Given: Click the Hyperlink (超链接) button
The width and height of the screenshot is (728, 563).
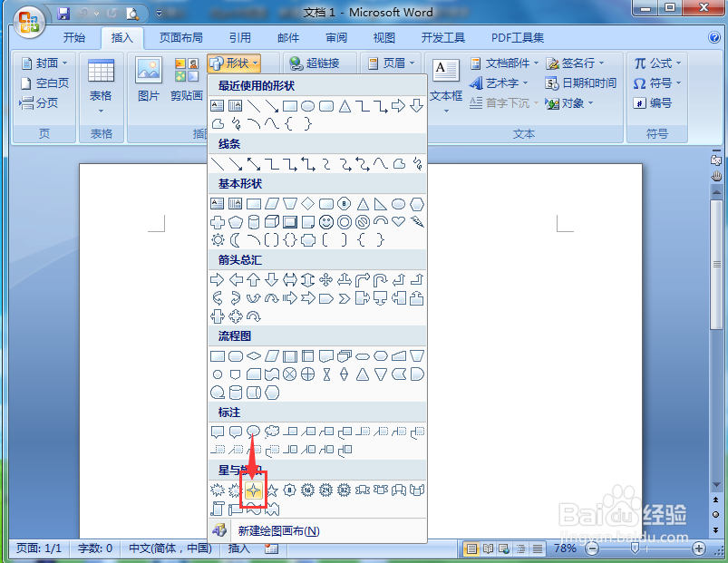Looking at the screenshot, I should coord(315,63).
